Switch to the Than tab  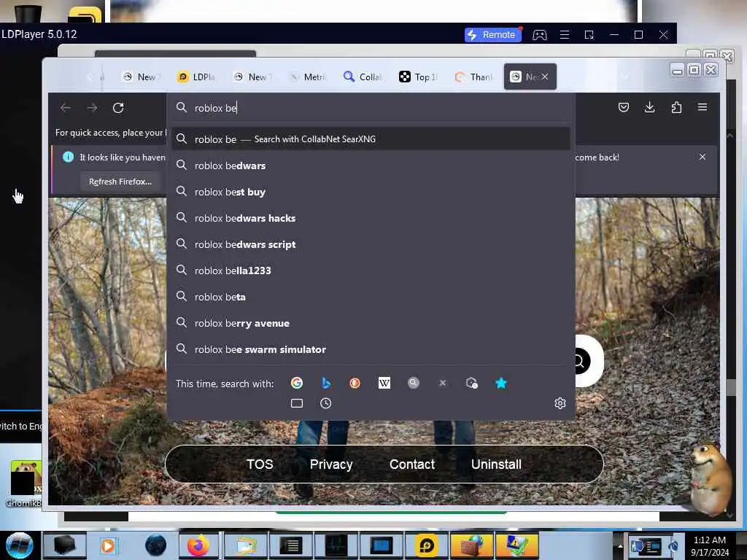click(x=474, y=77)
